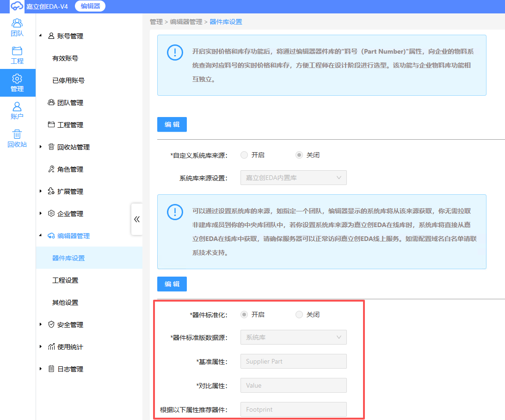Select 器件标准化 开启 radio
The width and height of the screenshot is (505, 420).
click(244, 315)
